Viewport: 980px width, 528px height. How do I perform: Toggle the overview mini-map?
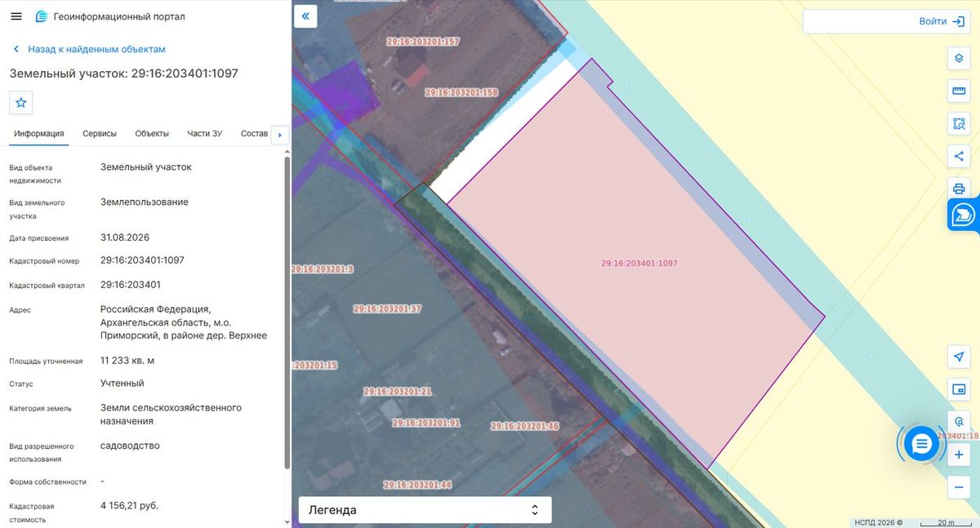(x=959, y=389)
